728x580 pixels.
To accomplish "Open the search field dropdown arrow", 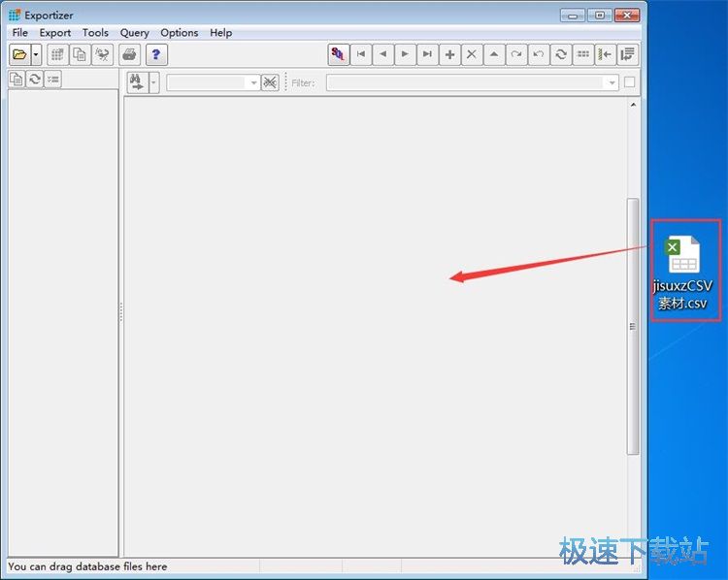I will point(253,83).
